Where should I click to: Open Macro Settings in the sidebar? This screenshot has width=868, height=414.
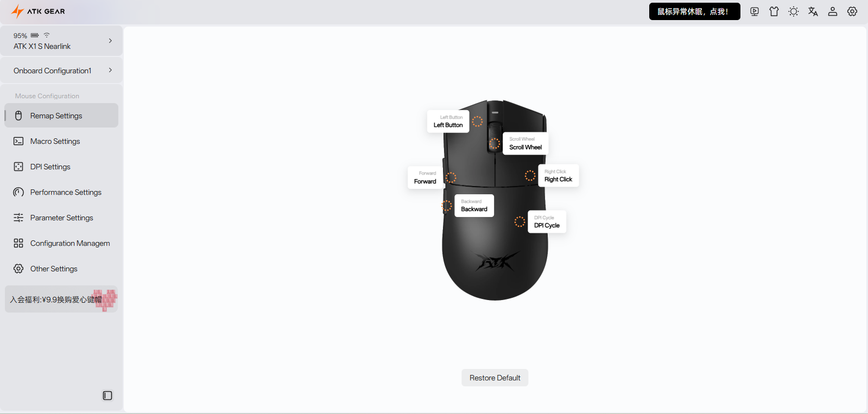tap(61, 141)
